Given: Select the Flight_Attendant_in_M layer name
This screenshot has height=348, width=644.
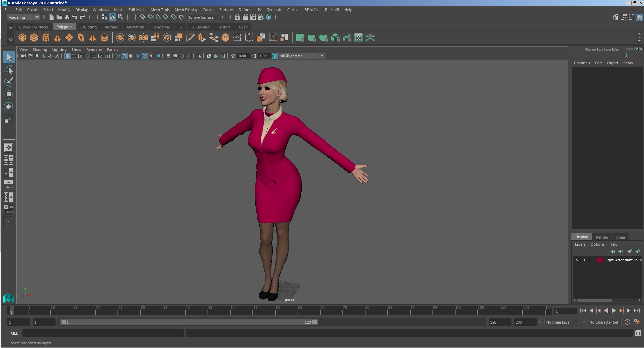Looking at the screenshot, I should [x=622, y=260].
